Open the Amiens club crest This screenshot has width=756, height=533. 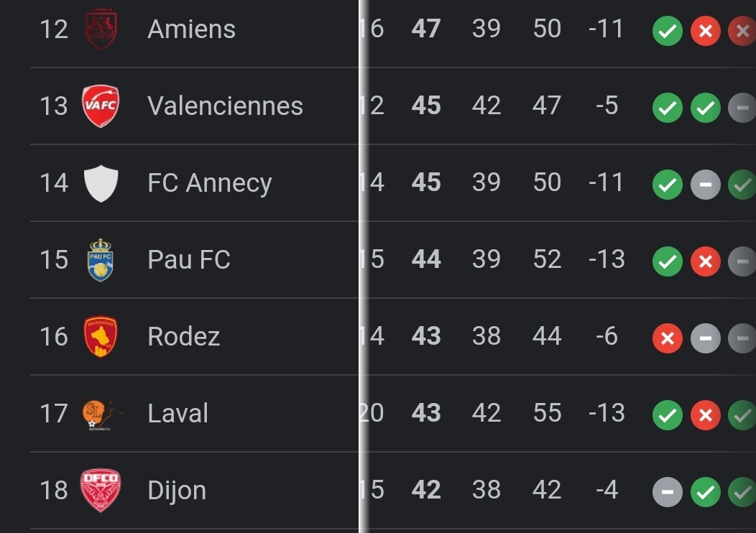101,28
